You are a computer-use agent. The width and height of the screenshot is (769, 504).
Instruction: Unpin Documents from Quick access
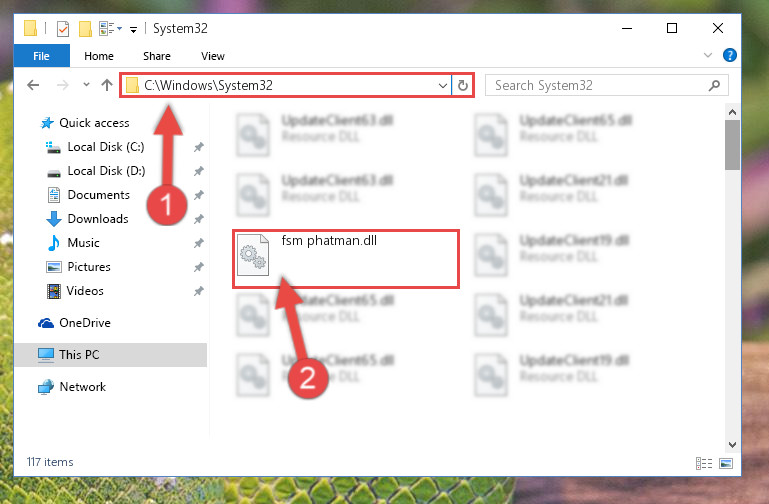198,195
